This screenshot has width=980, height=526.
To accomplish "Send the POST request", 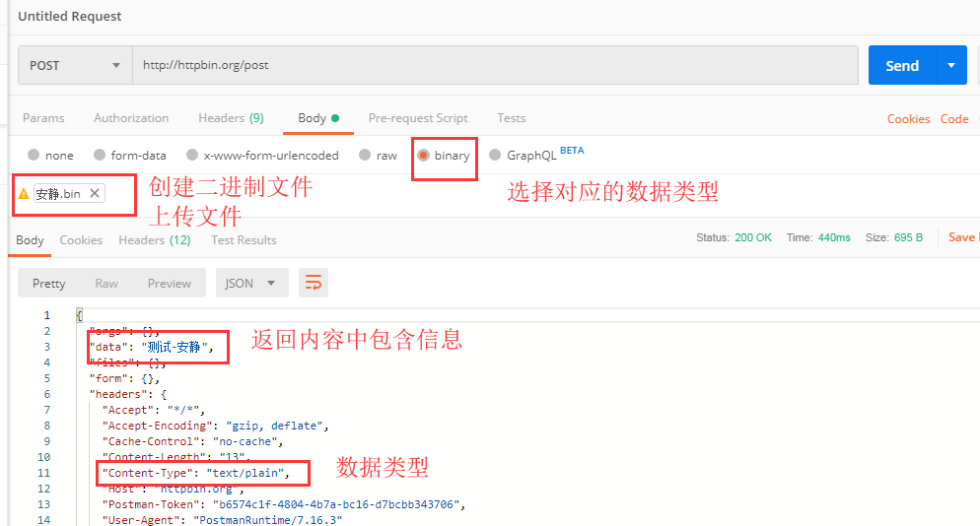I will [x=902, y=65].
